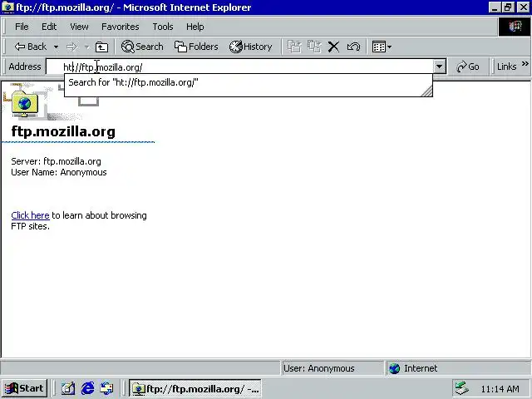The image size is (532, 399).
Task: Click 'Server: ftp.mozilla.org' text
Action: (56, 161)
